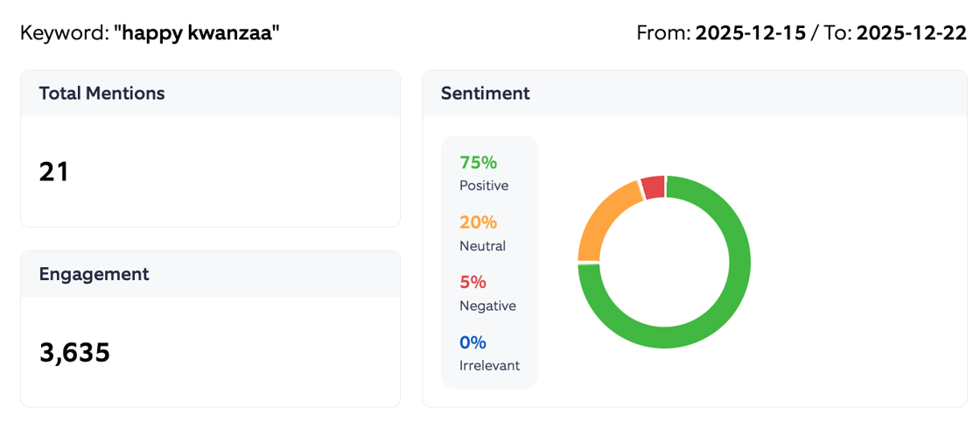
Task: Click the Sentiment card header
Action: point(485,94)
